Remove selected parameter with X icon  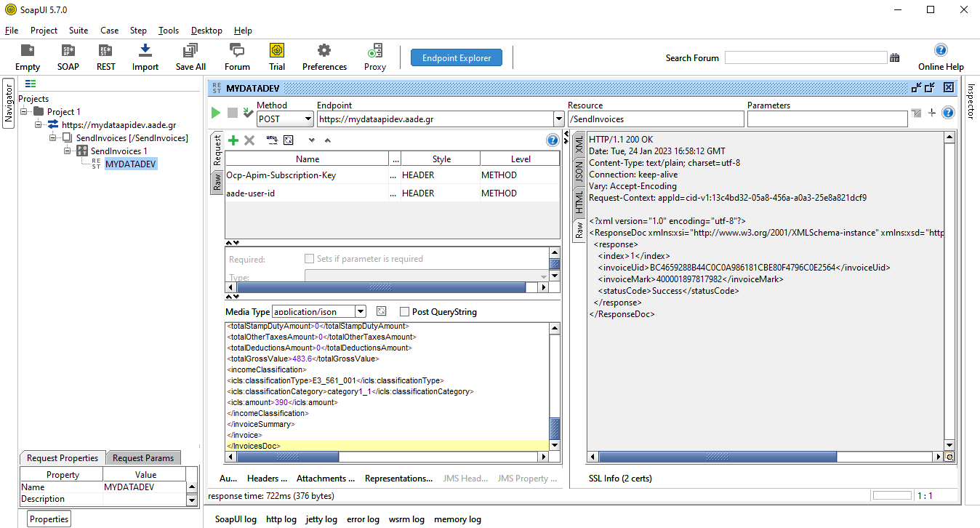[249, 140]
